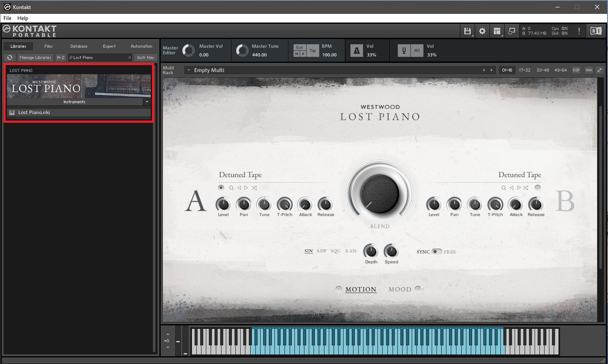Viewport: 608px width, 364px height.
Task: Choose the SQU waveform
Action: click(336, 251)
